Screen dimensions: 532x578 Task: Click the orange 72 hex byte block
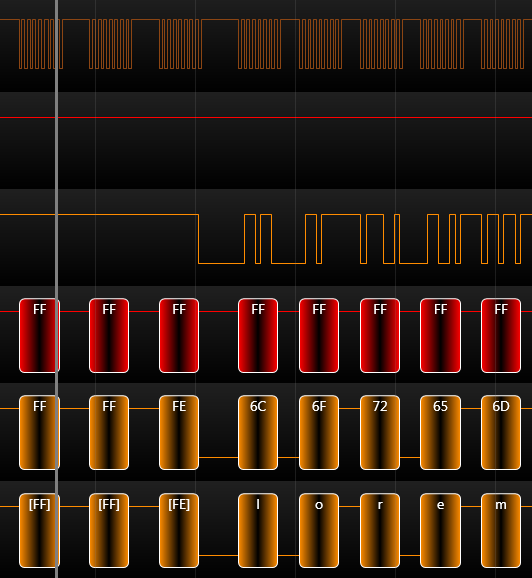pos(380,432)
